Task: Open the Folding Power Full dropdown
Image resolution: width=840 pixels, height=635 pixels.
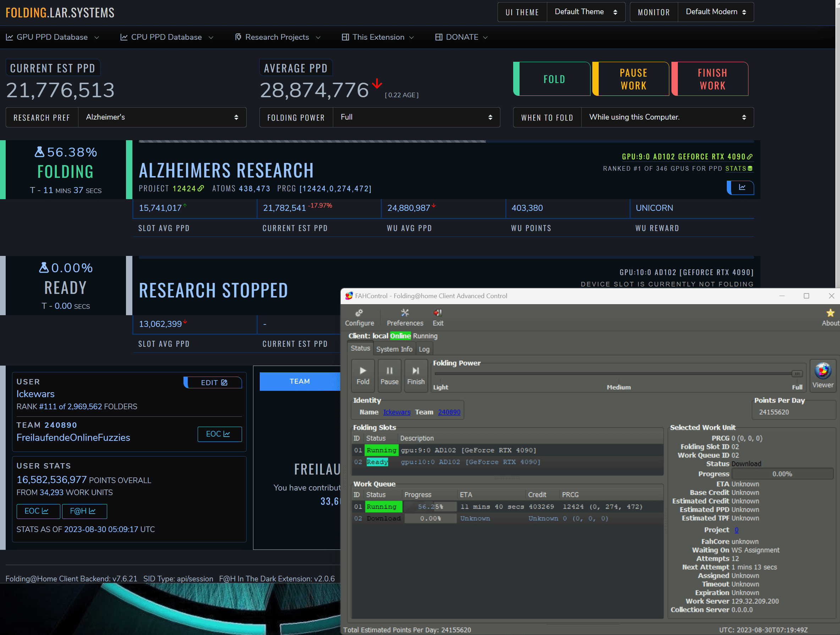Action: point(416,117)
